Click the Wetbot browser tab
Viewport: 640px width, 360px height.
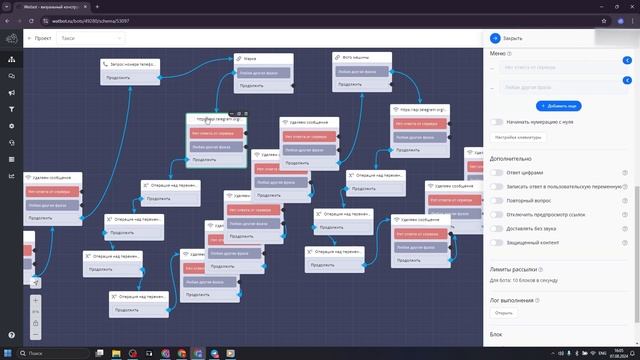[x=51, y=7]
